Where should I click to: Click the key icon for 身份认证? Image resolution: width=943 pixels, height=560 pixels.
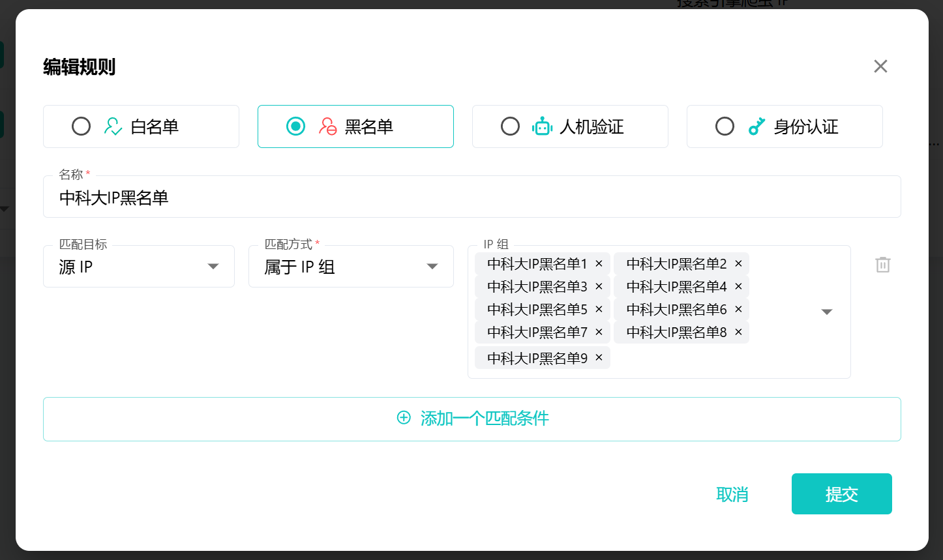pyautogui.click(x=756, y=126)
